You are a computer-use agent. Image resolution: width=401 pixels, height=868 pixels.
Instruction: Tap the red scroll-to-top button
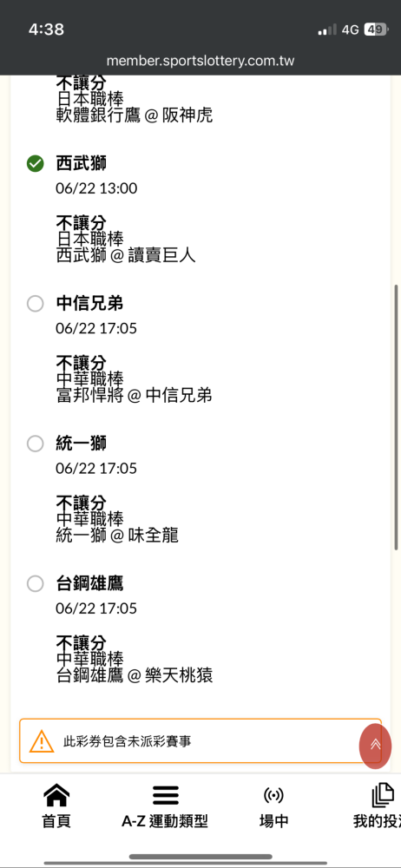376,745
